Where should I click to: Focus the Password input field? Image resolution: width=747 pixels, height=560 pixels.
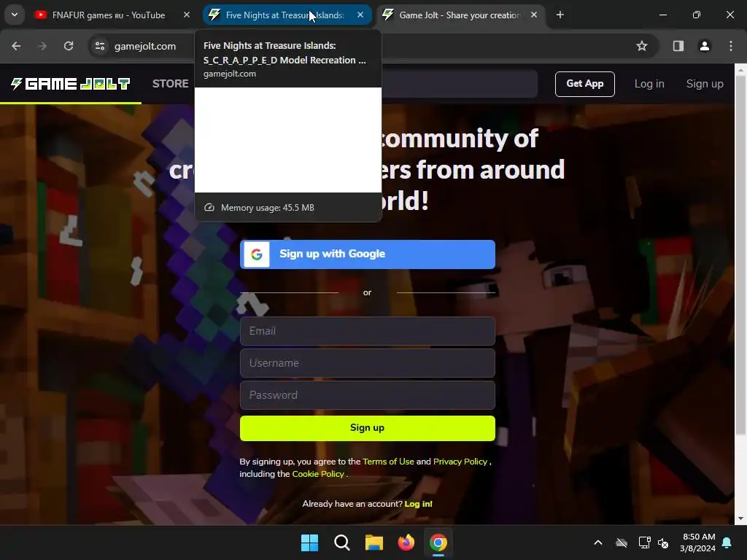[368, 395]
